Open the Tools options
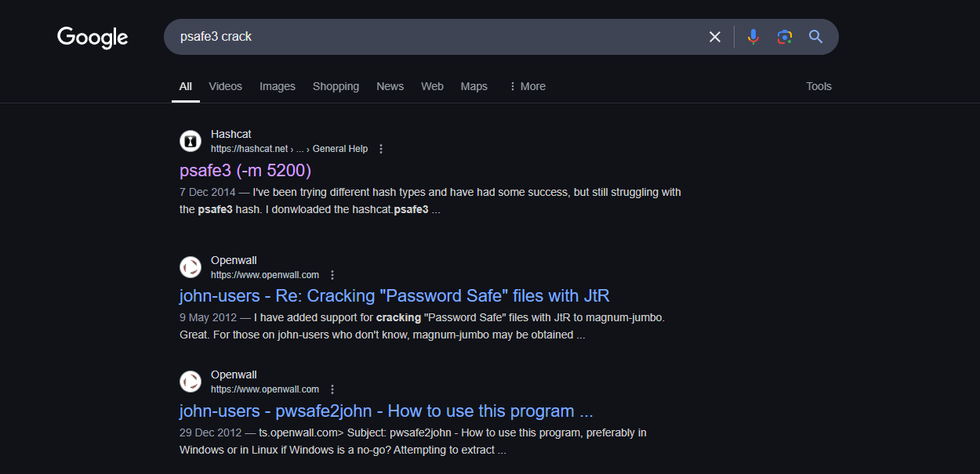The width and height of the screenshot is (980, 474). click(818, 86)
